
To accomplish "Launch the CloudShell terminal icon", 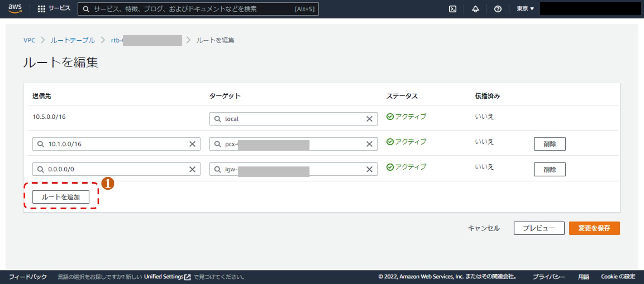I will (x=452, y=9).
